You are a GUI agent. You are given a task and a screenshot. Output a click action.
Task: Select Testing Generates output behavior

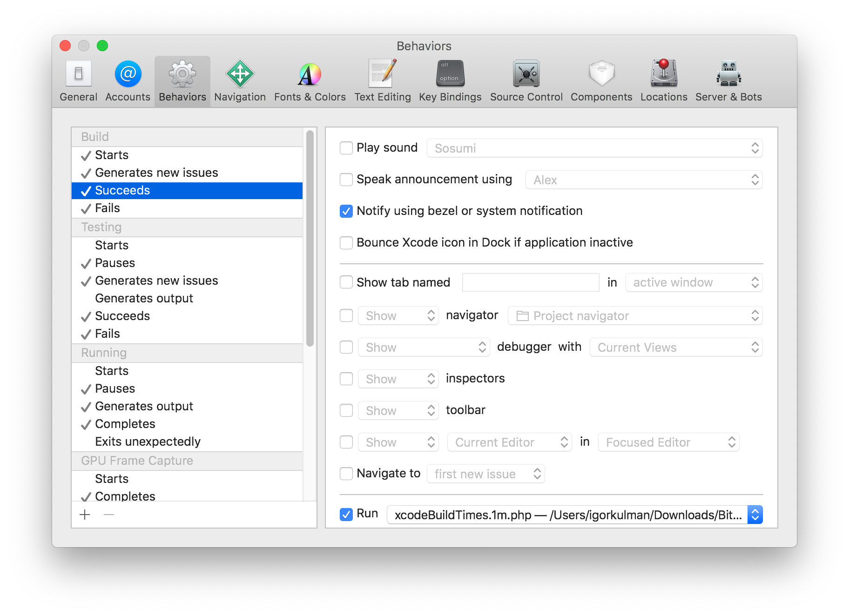click(187, 299)
